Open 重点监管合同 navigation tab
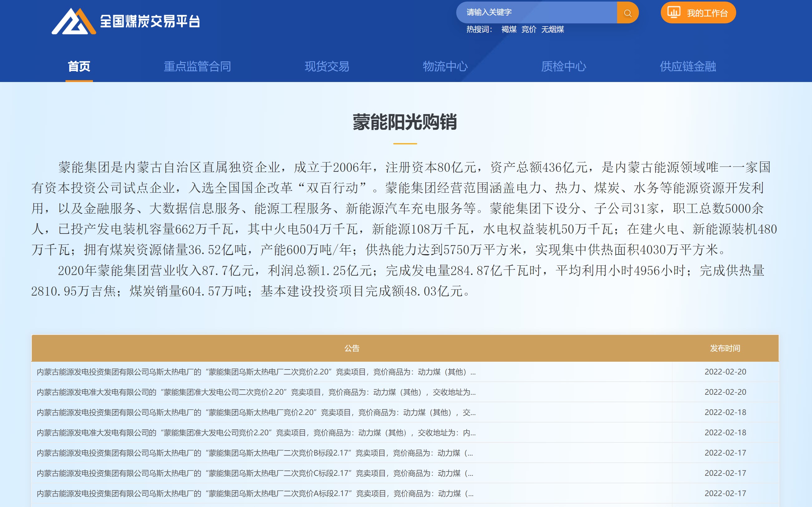812x507 pixels. (x=197, y=66)
